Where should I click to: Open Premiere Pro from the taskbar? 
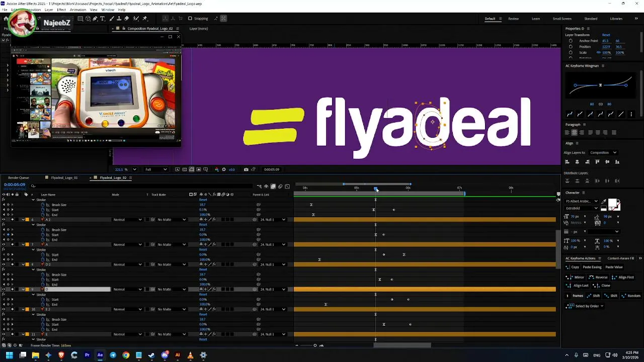click(x=87, y=355)
